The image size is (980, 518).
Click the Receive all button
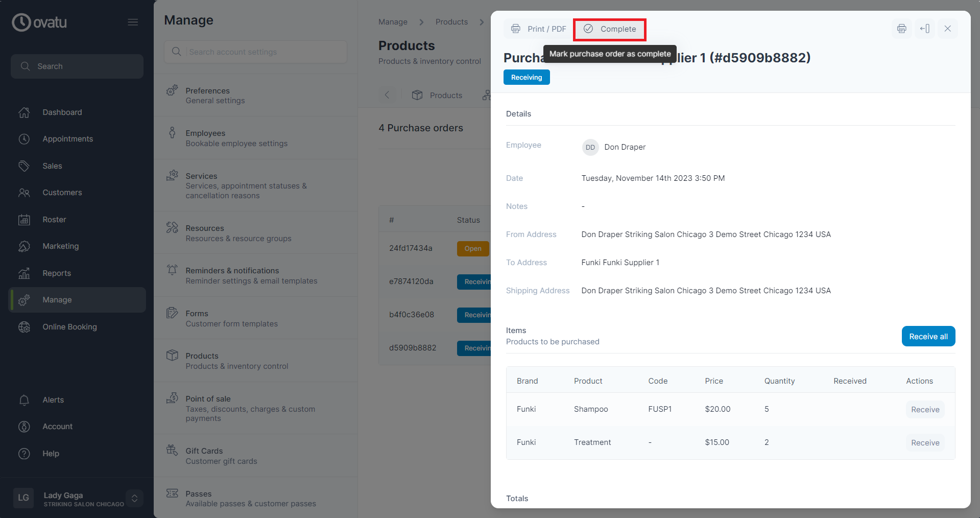click(928, 336)
